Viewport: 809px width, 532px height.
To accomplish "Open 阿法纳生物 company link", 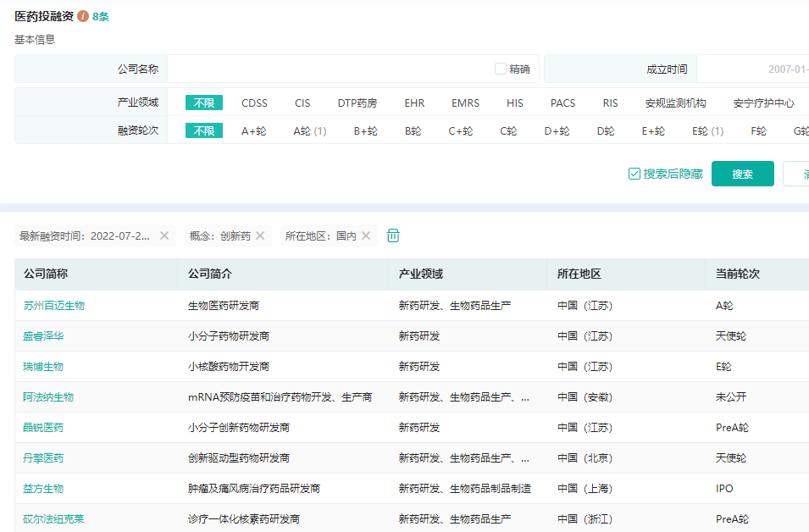I will (48, 397).
